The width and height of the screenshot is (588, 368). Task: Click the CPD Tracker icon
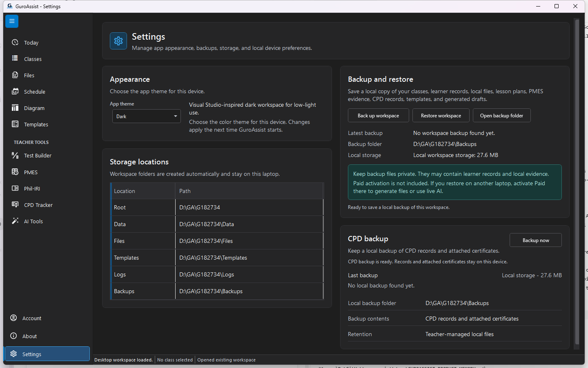pos(15,205)
